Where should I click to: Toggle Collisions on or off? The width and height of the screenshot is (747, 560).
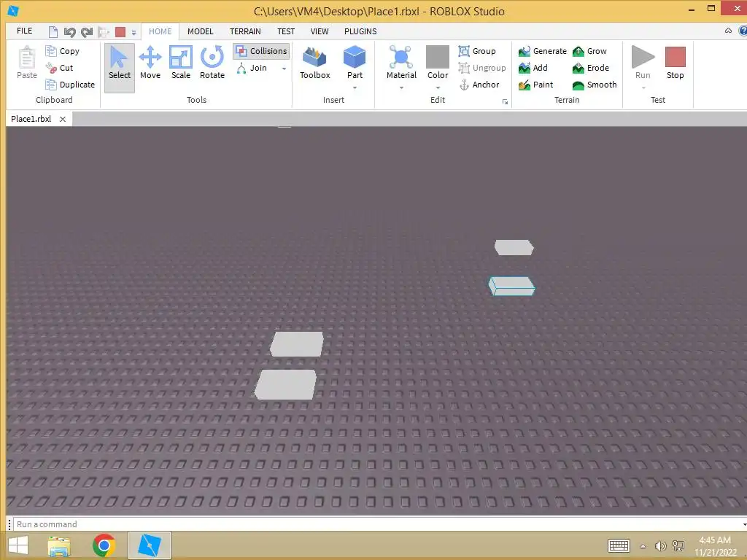coord(262,51)
